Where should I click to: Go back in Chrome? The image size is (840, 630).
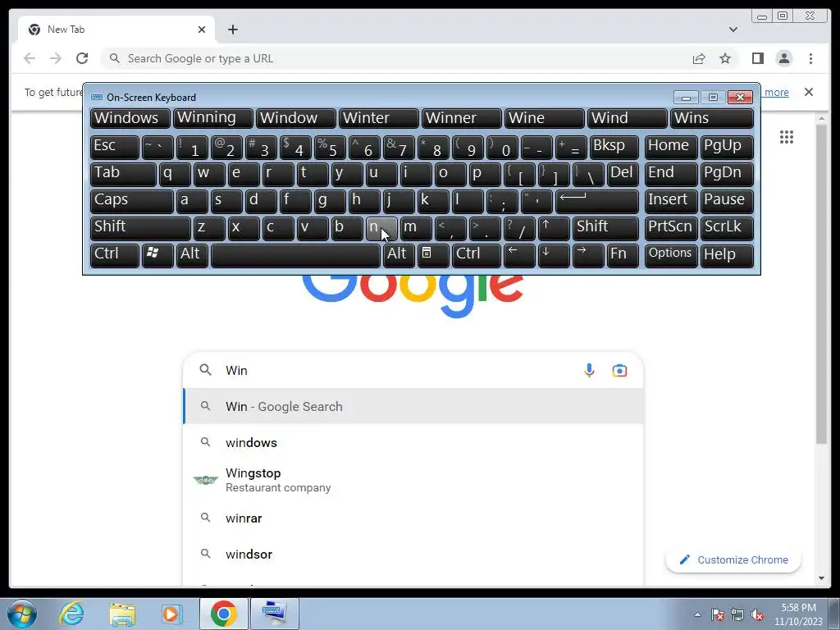30,58
